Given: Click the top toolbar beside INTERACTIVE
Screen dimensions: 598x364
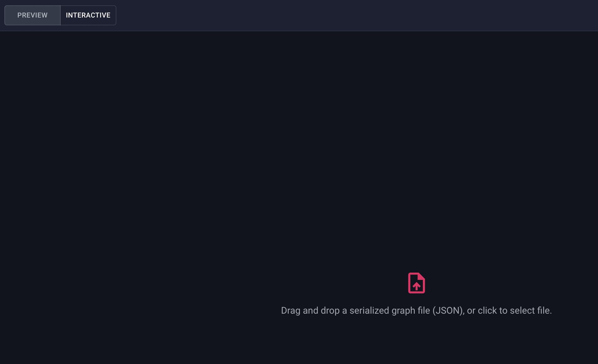Looking at the screenshot, I should pyautogui.click(x=357, y=15).
